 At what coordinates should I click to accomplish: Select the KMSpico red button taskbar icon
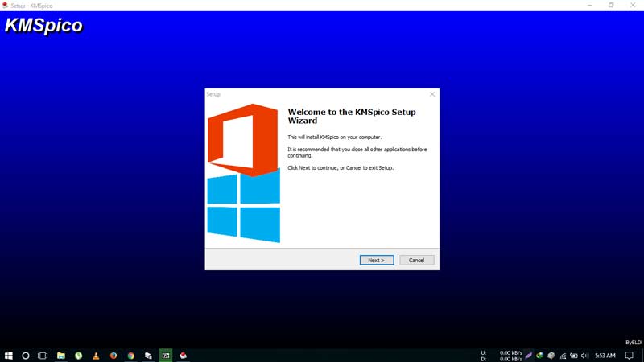pyautogui.click(x=184, y=356)
